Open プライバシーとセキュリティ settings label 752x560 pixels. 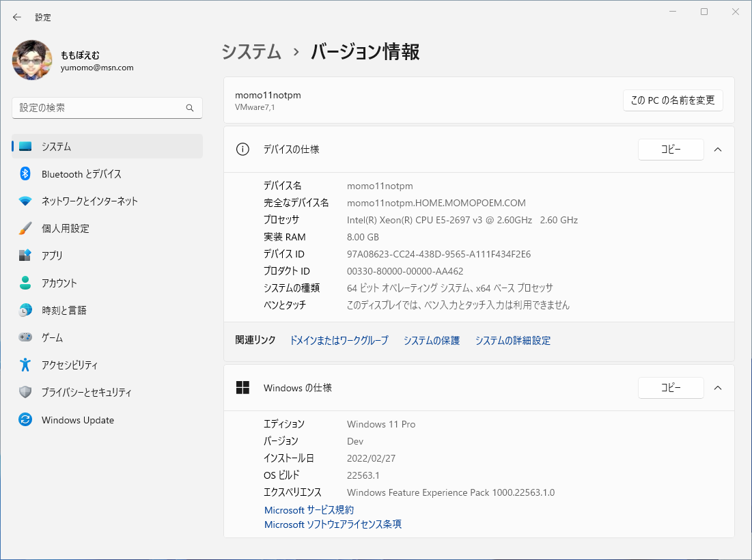86,393
